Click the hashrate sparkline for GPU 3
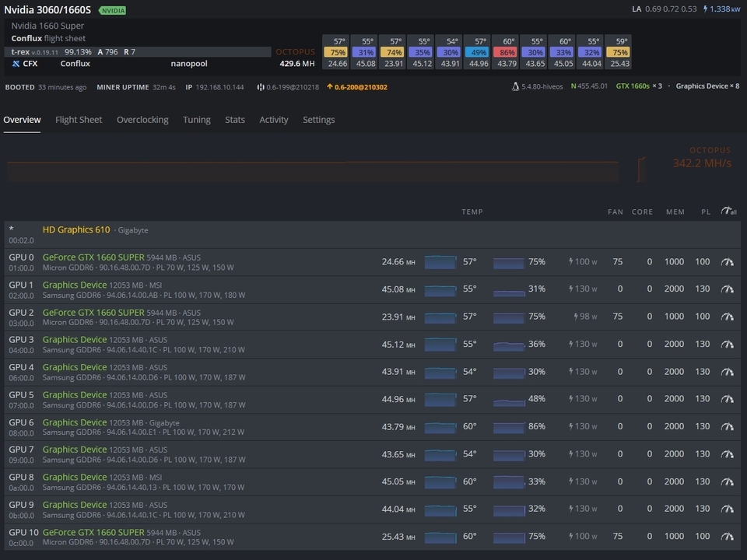Screen dimensions: 747x560 (440, 344)
